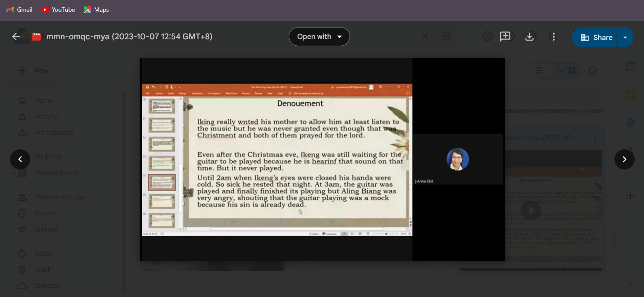Download the video file
Image resolution: width=644 pixels, height=297 pixels.
pyautogui.click(x=529, y=37)
